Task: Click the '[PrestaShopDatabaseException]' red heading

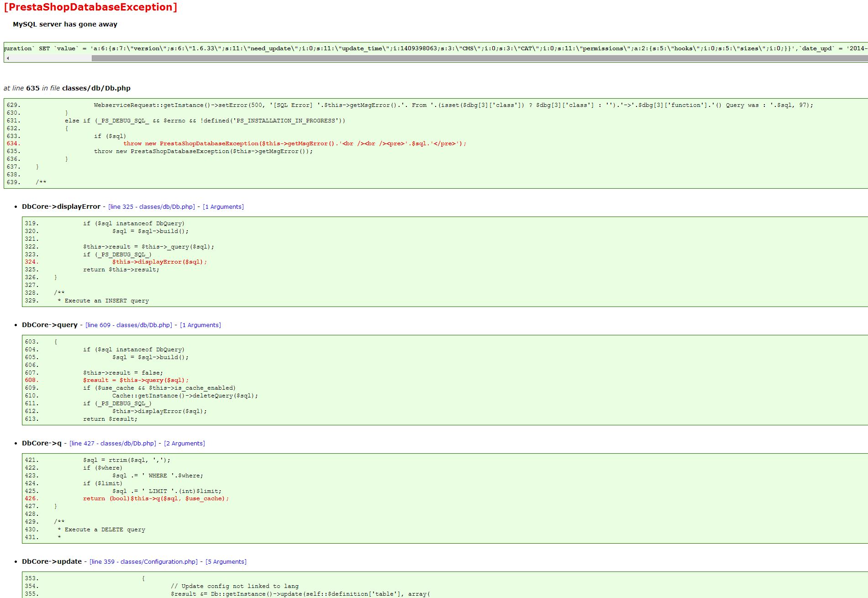Action: click(90, 7)
